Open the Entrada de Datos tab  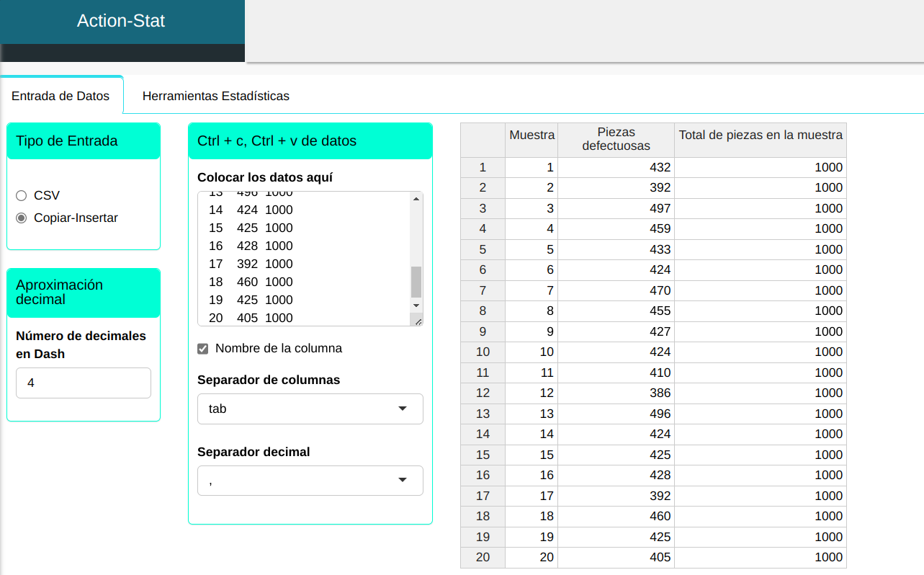pyautogui.click(x=61, y=96)
